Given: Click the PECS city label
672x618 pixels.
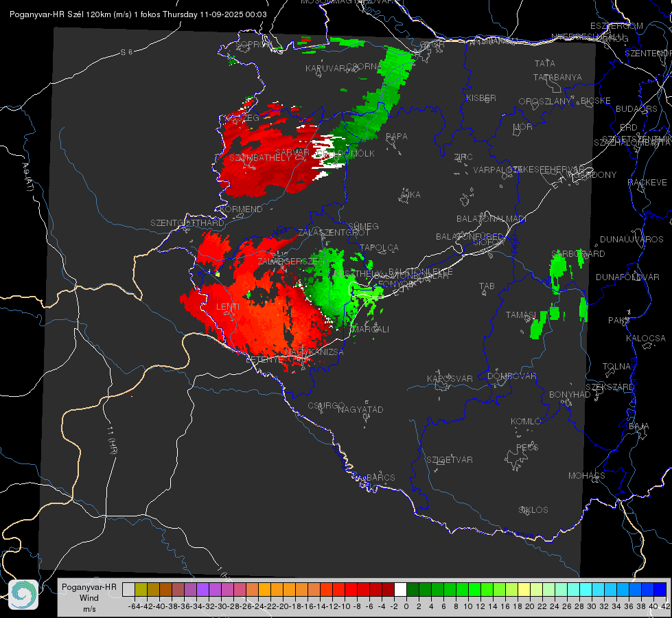Looking at the screenshot, I should pos(527,448).
